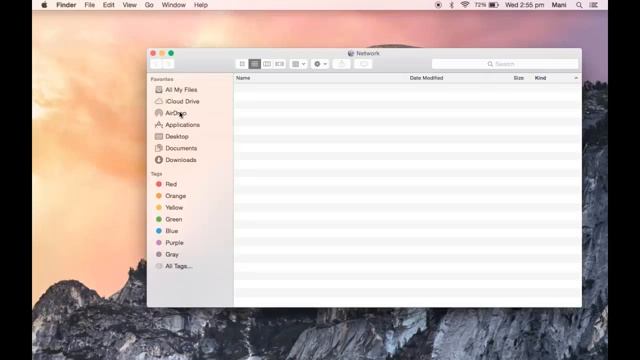The image size is (640, 360).
Task: Sort by the Size column
Action: (x=518, y=78)
